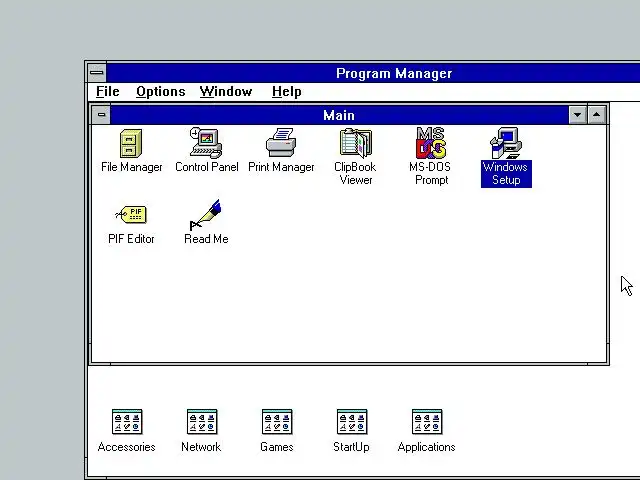The image size is (640, 480).
Task: Click the Program Manager title bar
Action: (x=373, y=73)
